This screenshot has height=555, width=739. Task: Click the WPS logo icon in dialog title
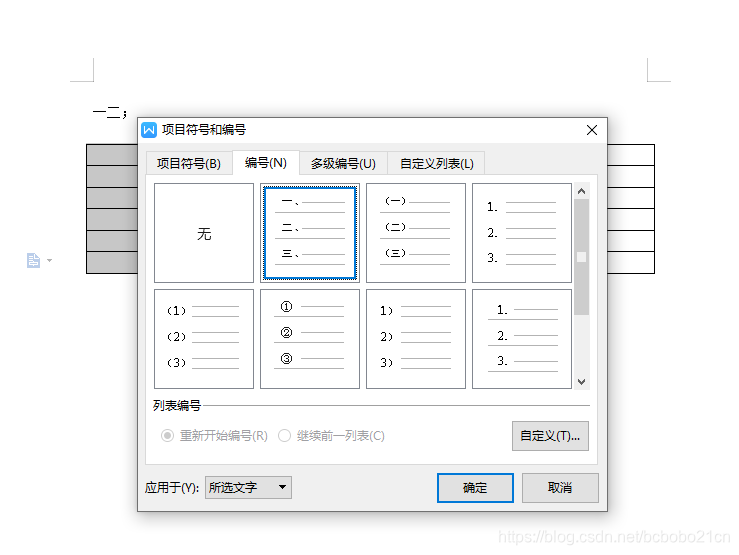tap(149, 130)
